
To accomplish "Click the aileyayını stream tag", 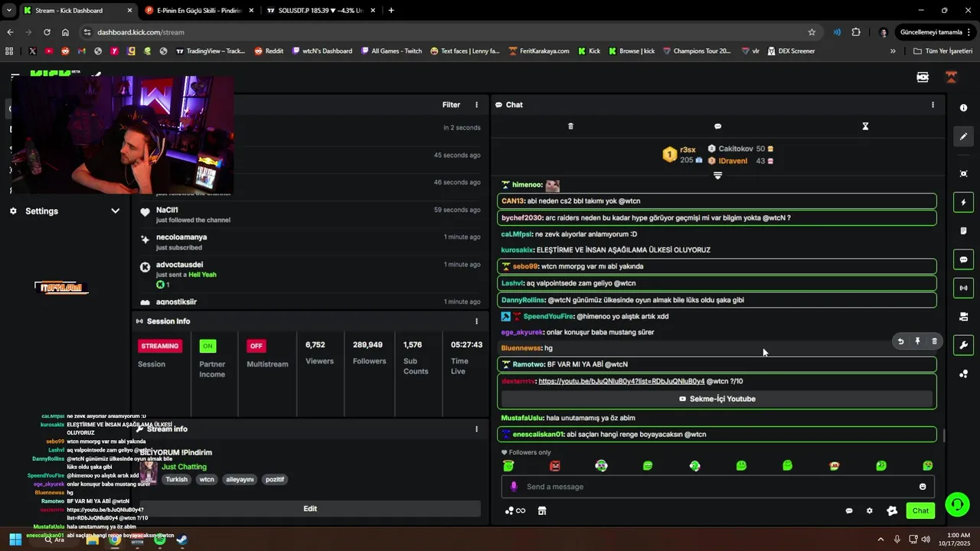I will click(x=240, y=480).
